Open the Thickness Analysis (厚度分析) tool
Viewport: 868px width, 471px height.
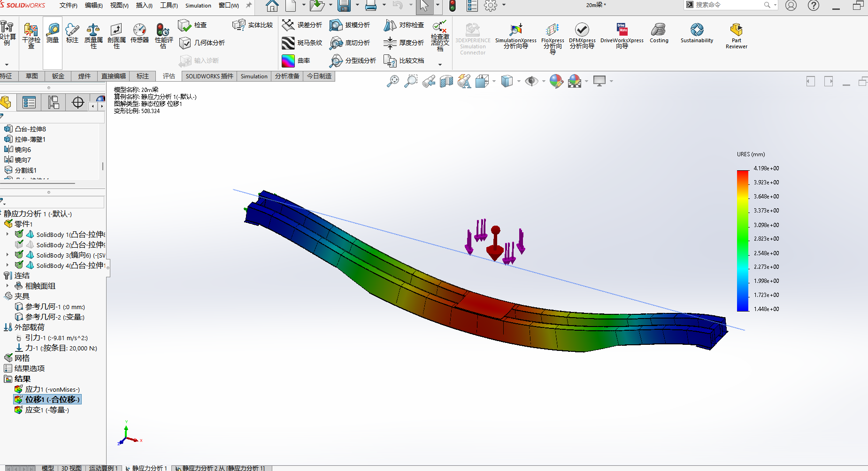point(390,43)
